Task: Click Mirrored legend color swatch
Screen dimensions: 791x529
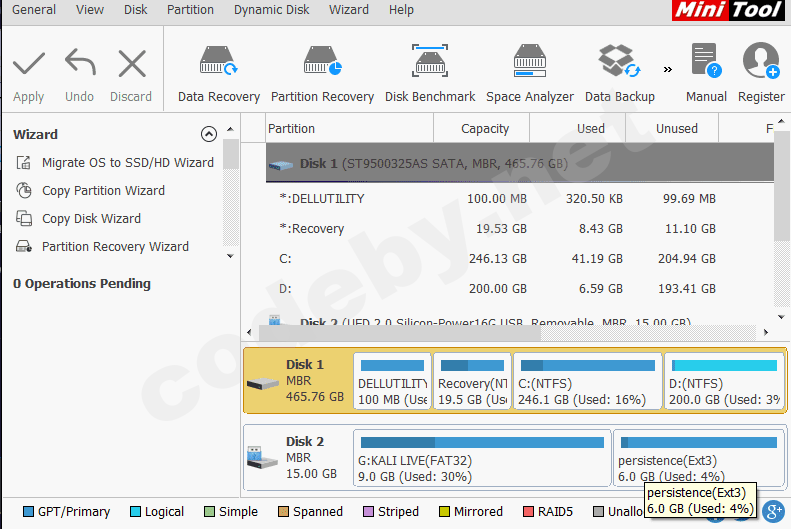Action: pyautogui.click(x=444, y=512)
